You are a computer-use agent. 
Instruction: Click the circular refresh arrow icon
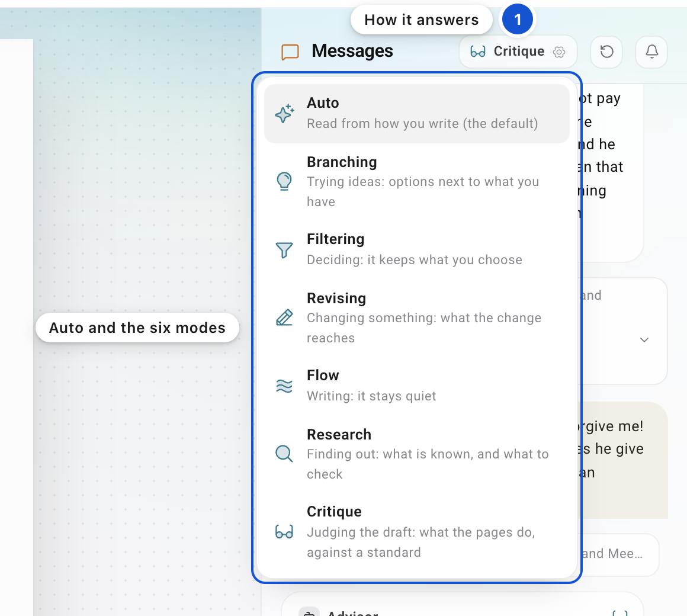tap(606, 52)
